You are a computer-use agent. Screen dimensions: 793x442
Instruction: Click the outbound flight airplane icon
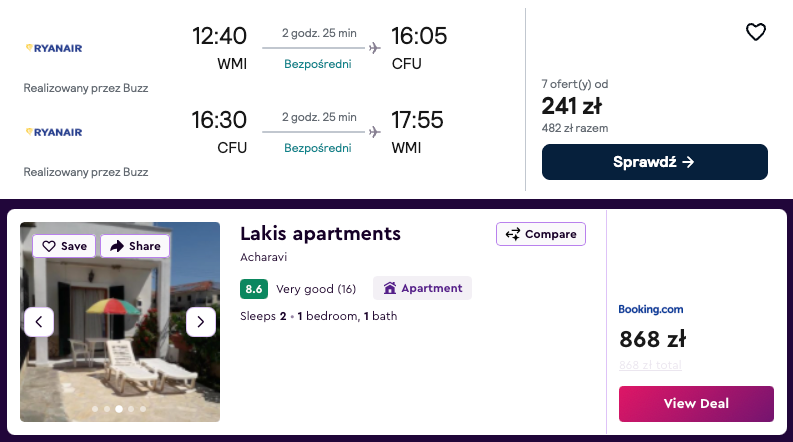375,47
